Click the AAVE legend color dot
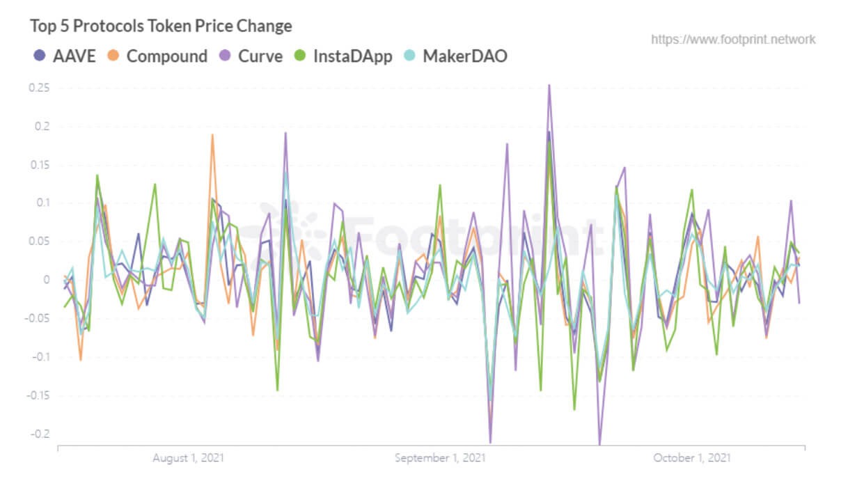This screenshot has width=841, height=504. point(40,56)
